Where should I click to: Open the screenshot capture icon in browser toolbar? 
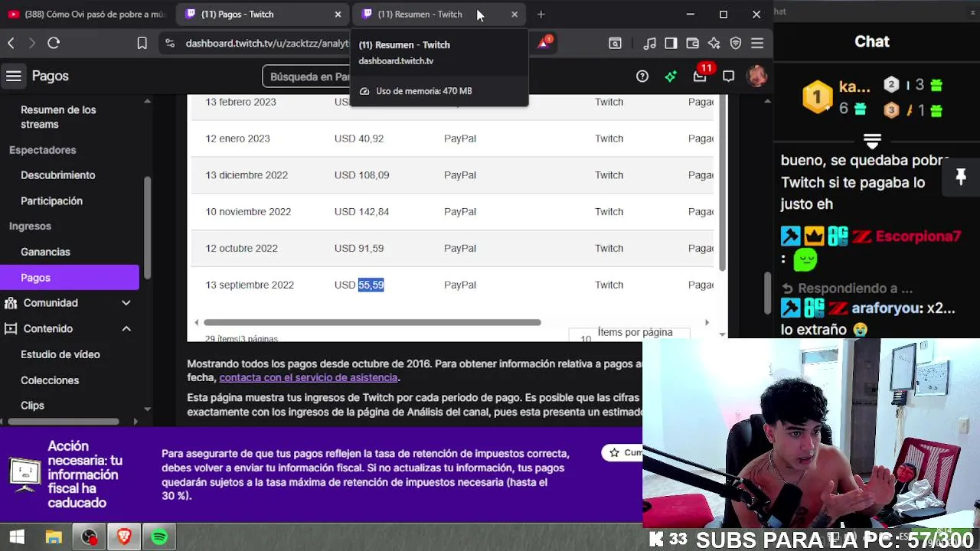(x=615, y=44)
